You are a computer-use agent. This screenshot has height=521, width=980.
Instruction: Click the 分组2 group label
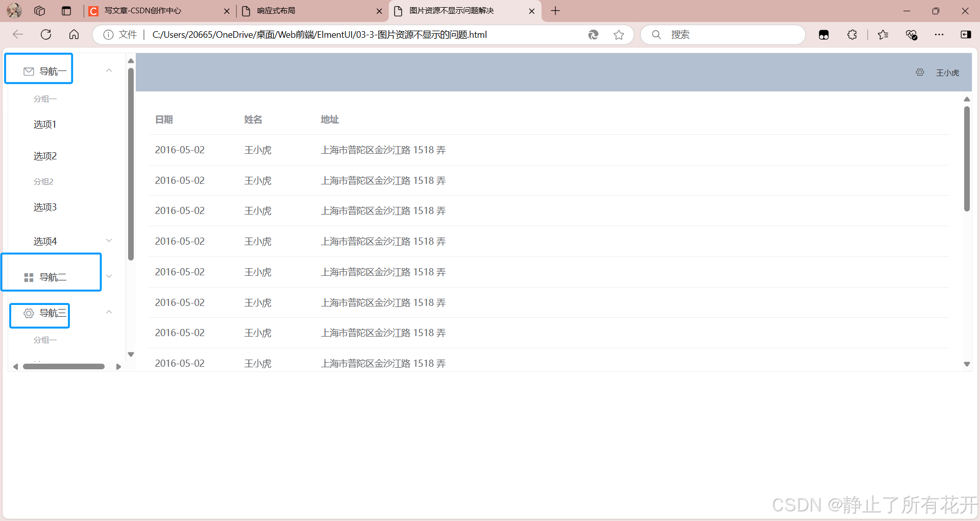click(x=43, y=182)
